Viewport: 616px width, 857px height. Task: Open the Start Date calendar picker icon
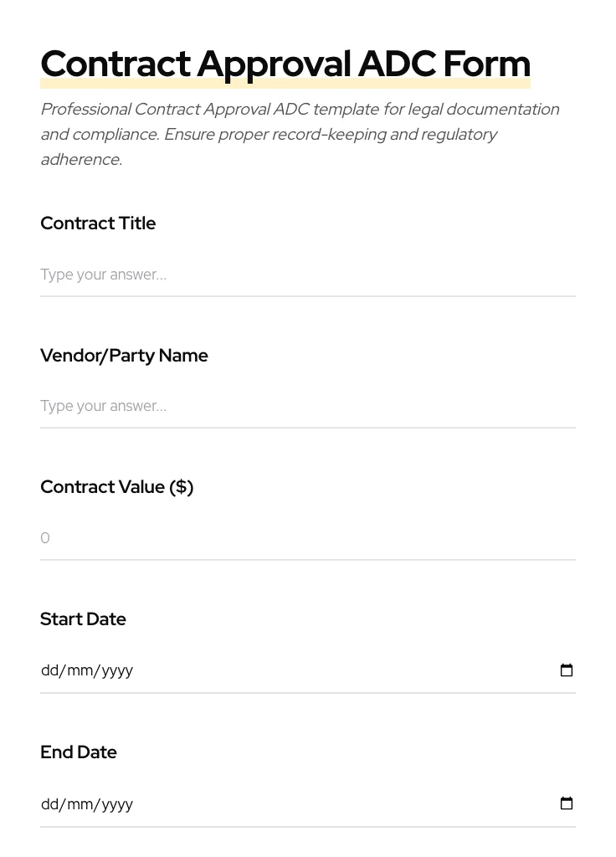click(x=567, y=670)
